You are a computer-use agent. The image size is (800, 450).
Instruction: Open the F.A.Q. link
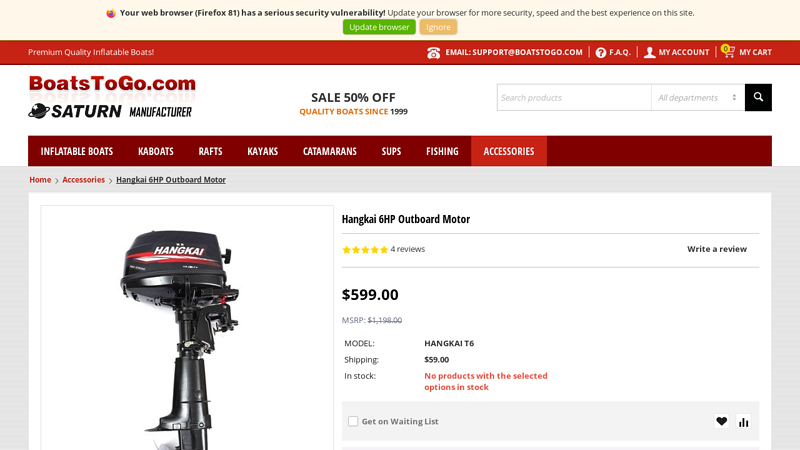click(620, 52)
